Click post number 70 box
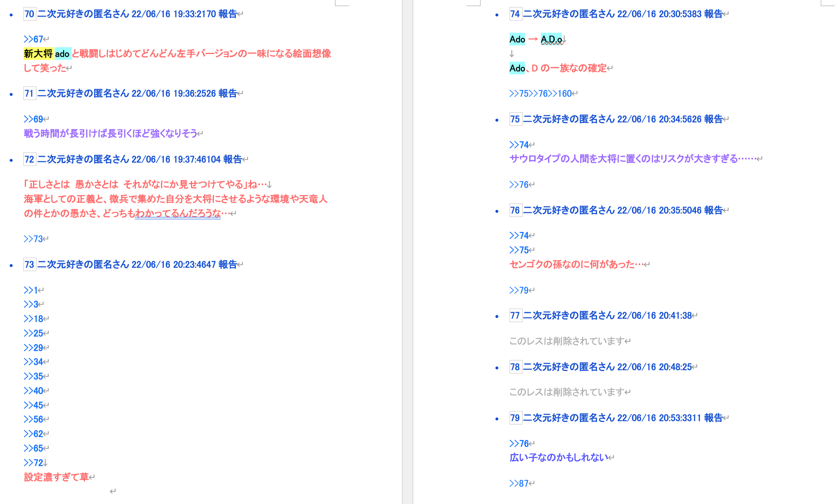 tap(29, 14)
